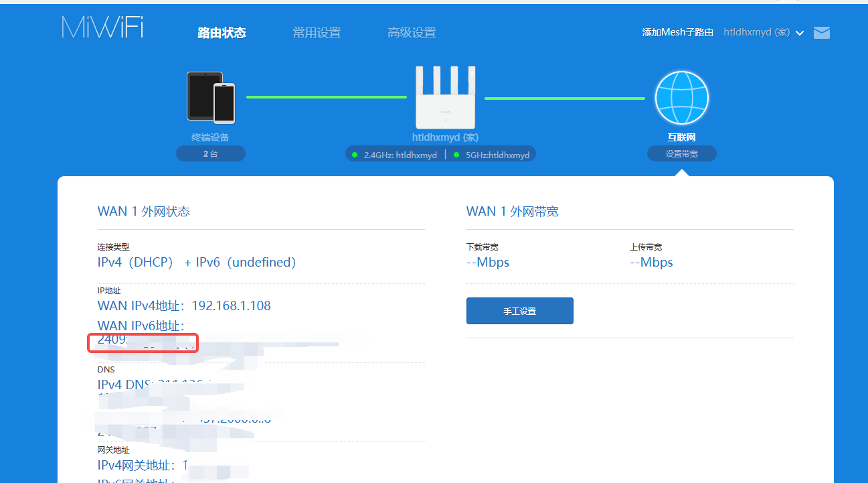Click the 终端设备 label
The width and height of the screenshot is (868, 483).
(x=211, y=137)
